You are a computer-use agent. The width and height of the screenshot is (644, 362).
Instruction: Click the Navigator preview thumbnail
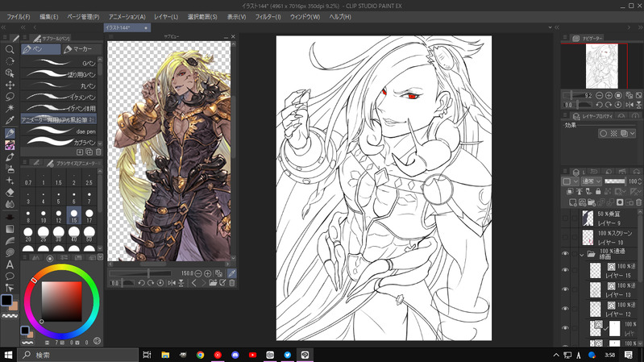click(x=602, y=66)
